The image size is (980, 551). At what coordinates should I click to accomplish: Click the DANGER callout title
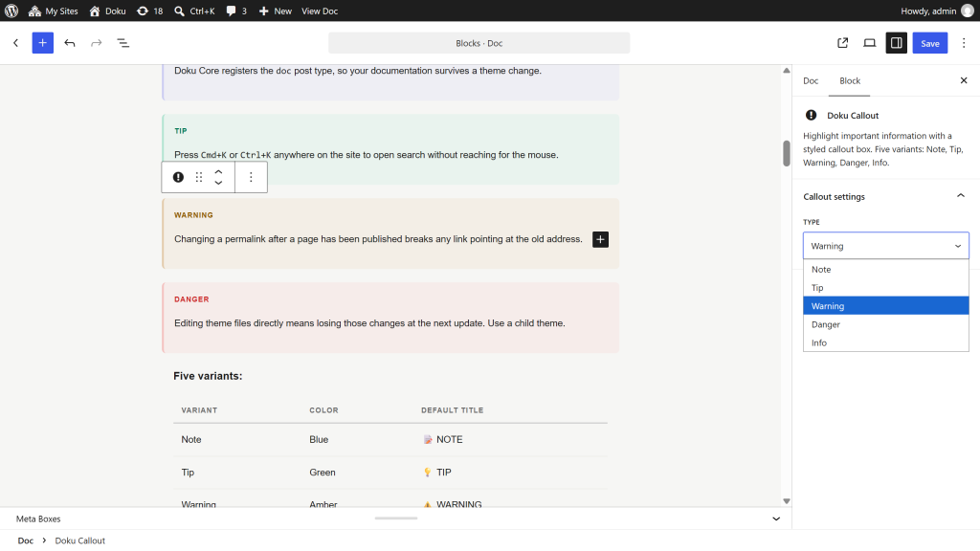click(x=191, y=299)
